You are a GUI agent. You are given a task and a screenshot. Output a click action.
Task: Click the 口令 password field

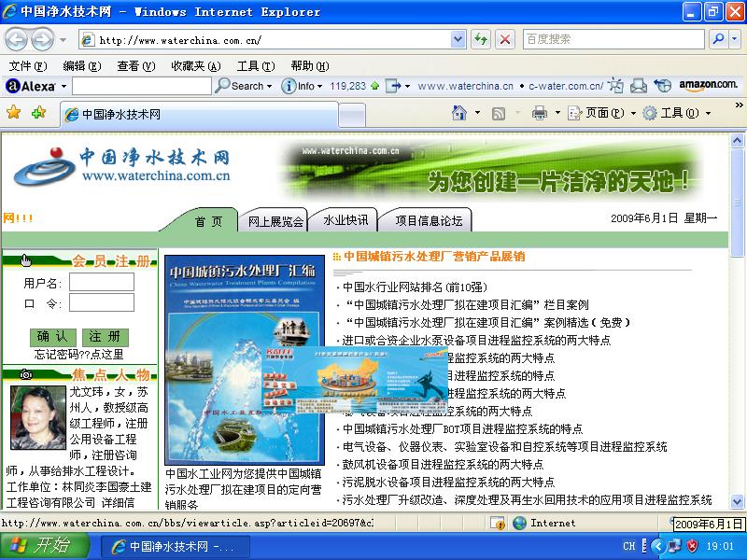click(102, 302)
